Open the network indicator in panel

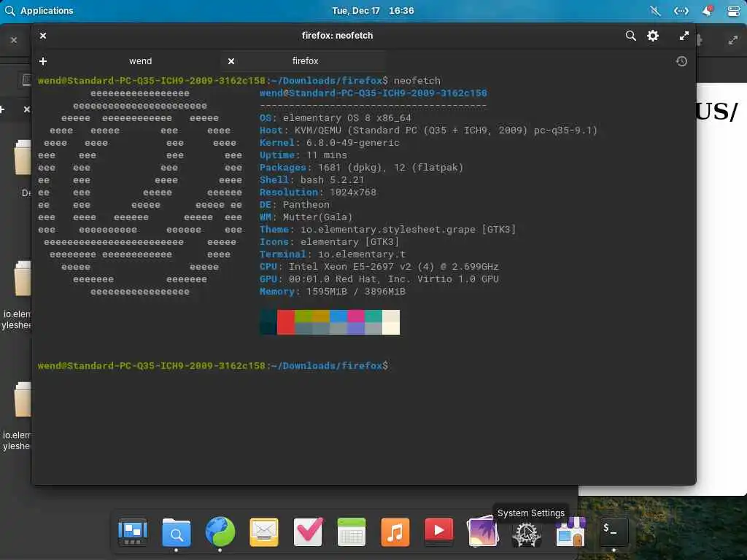pyautogui.click(x=681, y=10)
